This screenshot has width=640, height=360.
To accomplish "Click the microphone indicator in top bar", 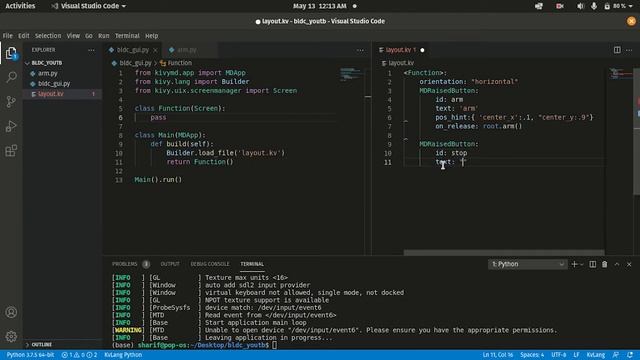I will tap(594, 6).
